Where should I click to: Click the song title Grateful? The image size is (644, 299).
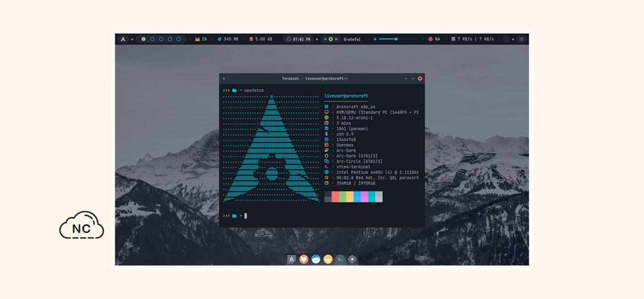(352, 39)
